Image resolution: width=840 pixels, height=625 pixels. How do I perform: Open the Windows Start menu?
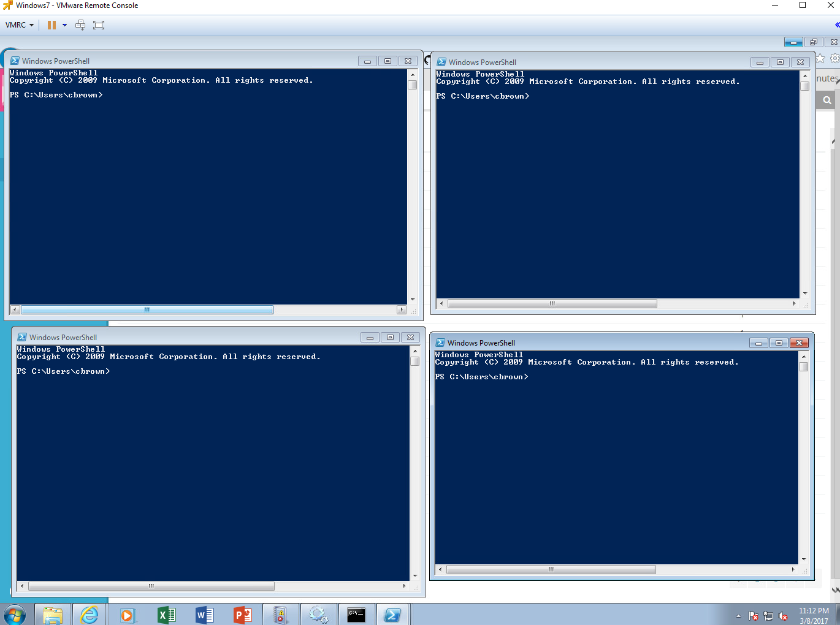pyautogui.click(x=14, y=615)
